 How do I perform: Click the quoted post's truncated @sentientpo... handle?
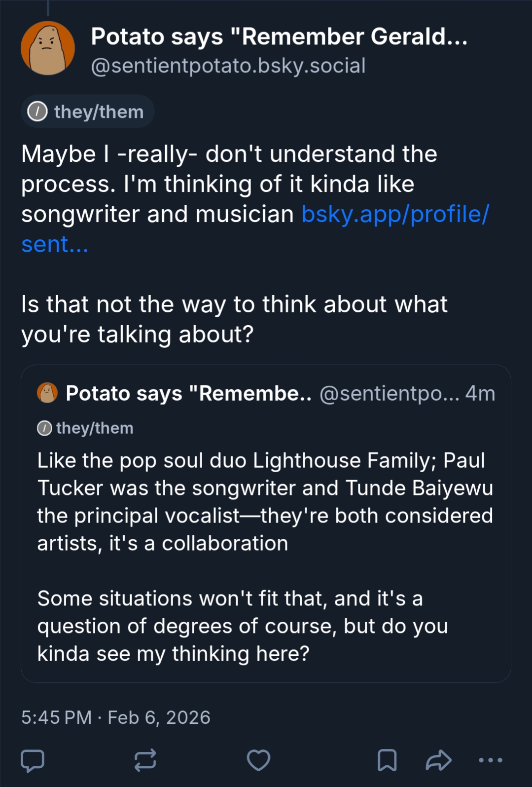click(x=389, y=394)
